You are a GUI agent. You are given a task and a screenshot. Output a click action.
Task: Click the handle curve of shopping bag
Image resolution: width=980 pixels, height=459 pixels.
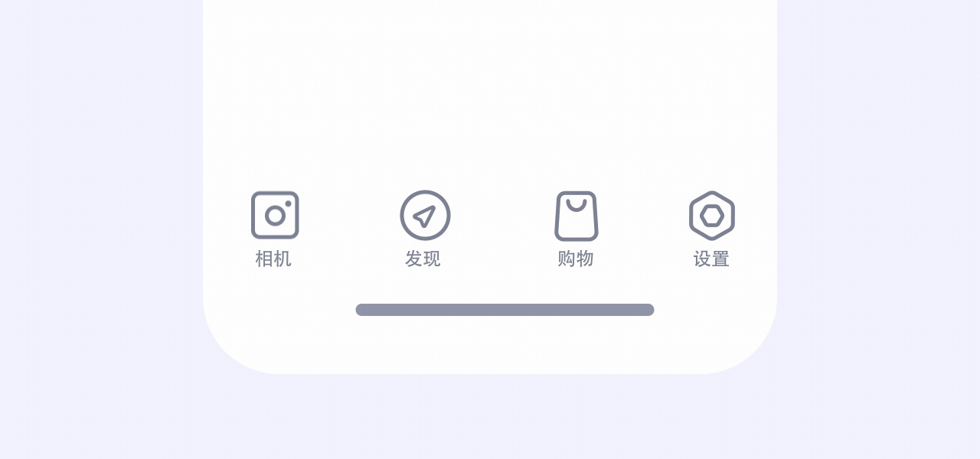click(577, 204)
